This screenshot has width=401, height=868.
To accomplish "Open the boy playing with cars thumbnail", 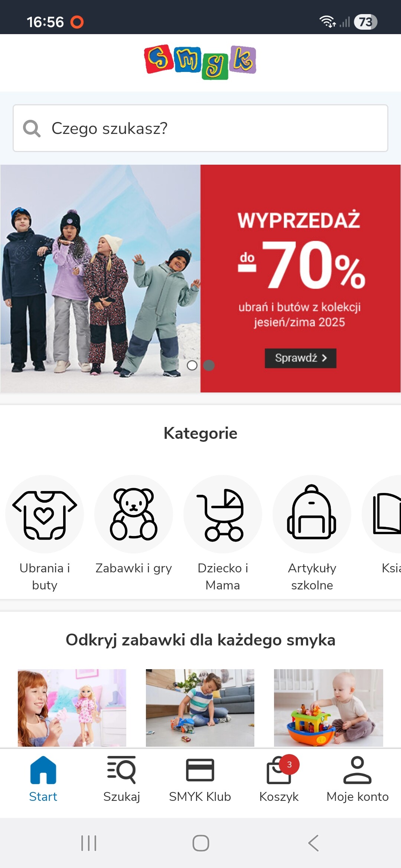I will tap(200, 708).
